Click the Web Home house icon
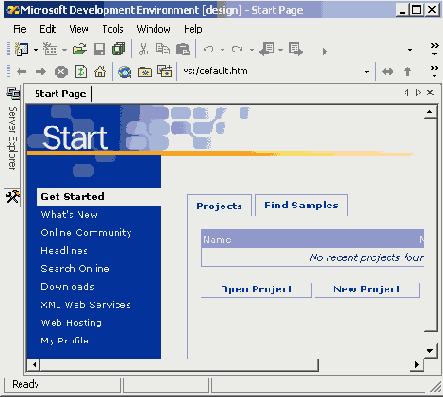Image resolution: width=443 pixels, height=397 pixels. pyautogui.click(x=100, y=71)
